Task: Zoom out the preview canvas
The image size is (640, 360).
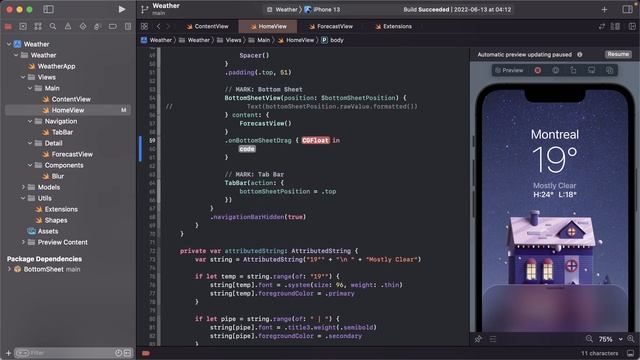Action: click(589, 339)
